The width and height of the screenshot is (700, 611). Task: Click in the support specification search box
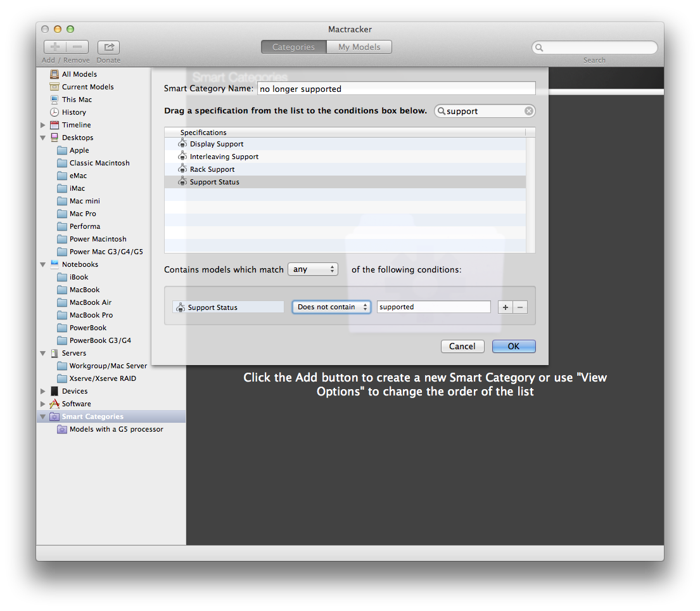point(485,111)
